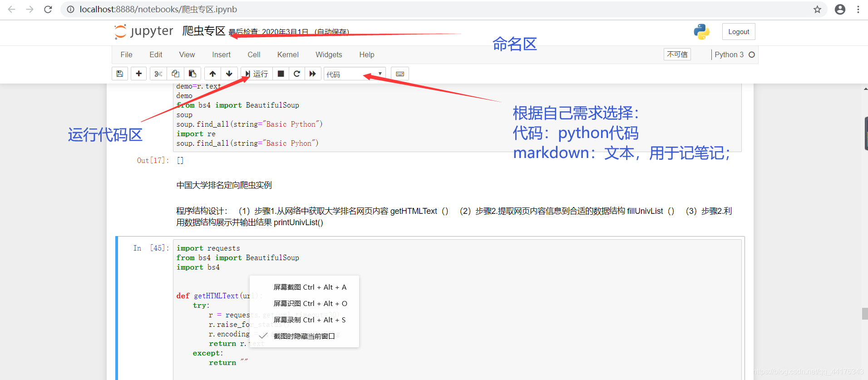Click the kernel idle status circle indicator

(x=752, y=54)
